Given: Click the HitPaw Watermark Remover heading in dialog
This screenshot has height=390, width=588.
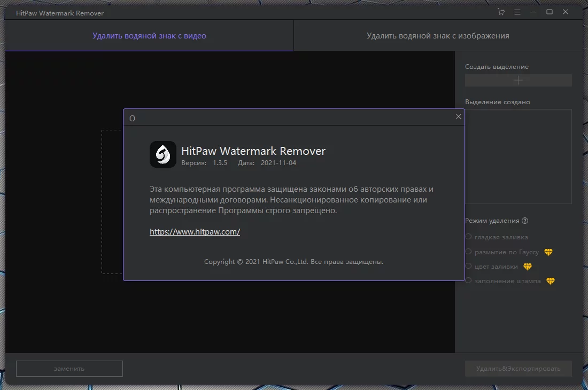Looking at the screenshot, I should 253,151.
